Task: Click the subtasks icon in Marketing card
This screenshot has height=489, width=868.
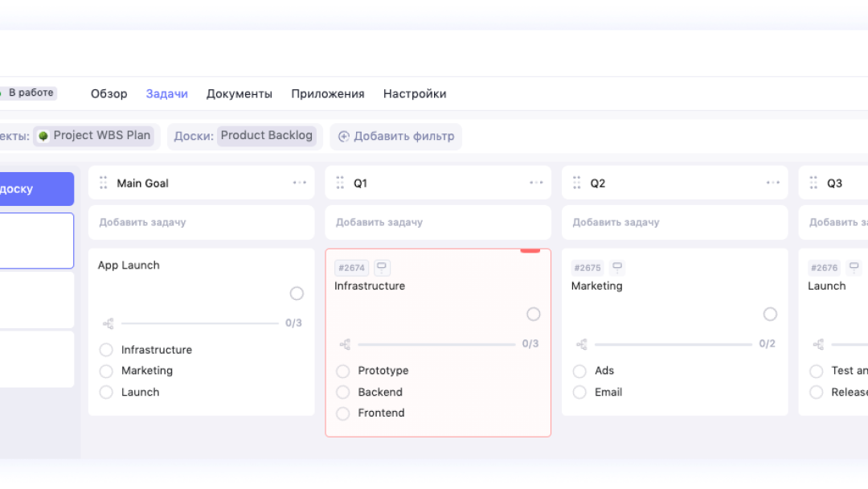Action: (x=581, y=344)
